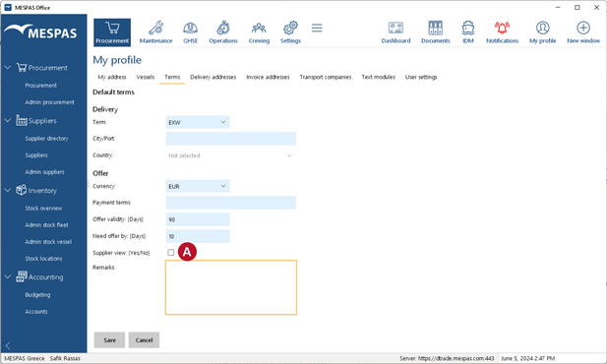Image resolution: width=607 pixels, height=364 pixels.
Task: Open Admin procurement in sidebar
Action: [x=49, y=102]
